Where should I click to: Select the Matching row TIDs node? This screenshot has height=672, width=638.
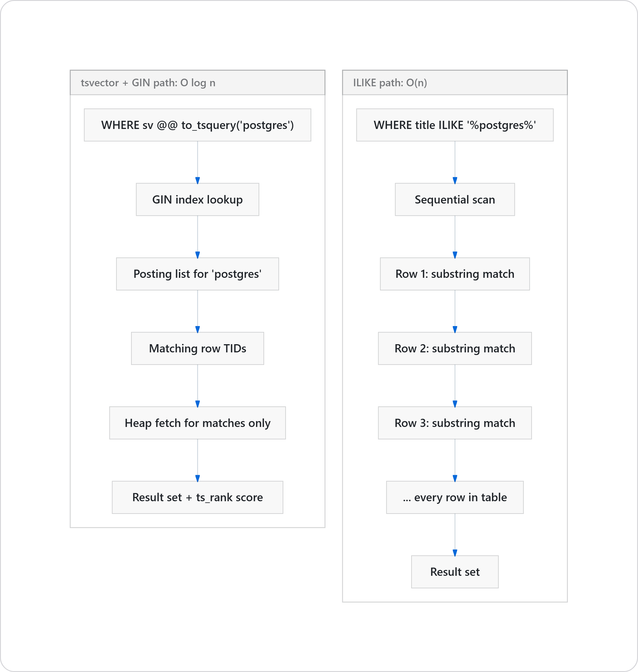(197, 348)
